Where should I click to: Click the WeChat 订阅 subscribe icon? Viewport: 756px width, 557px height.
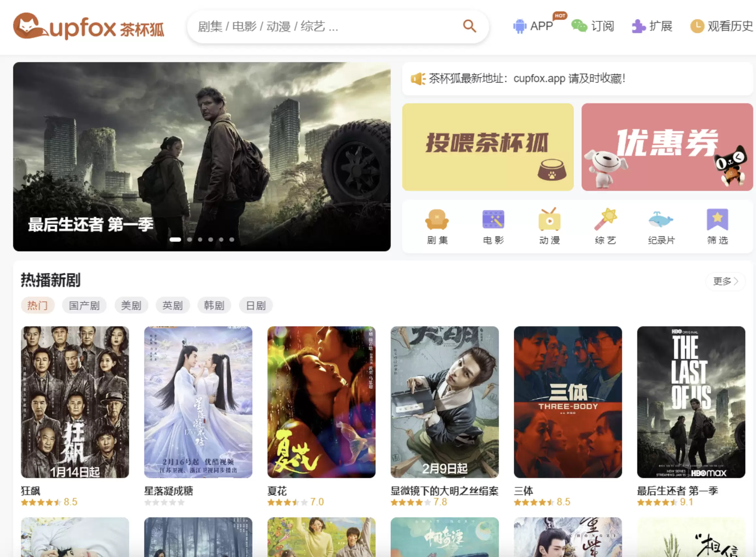click(579, 26)
